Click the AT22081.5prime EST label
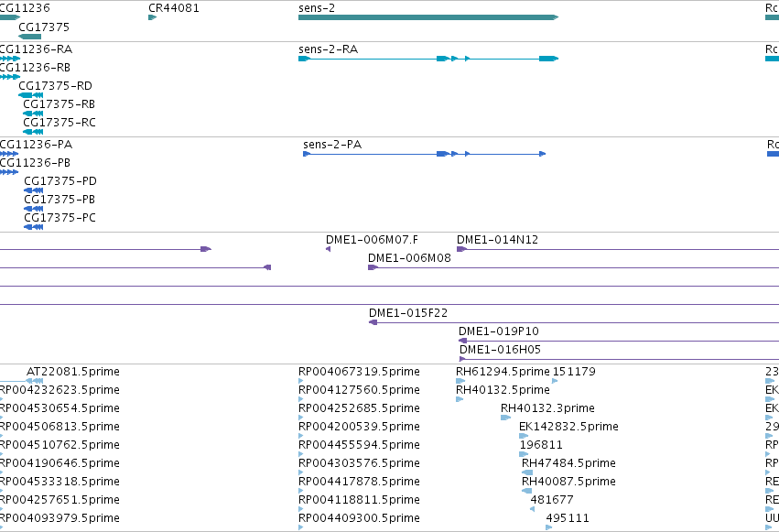 [x=73, y=372]
